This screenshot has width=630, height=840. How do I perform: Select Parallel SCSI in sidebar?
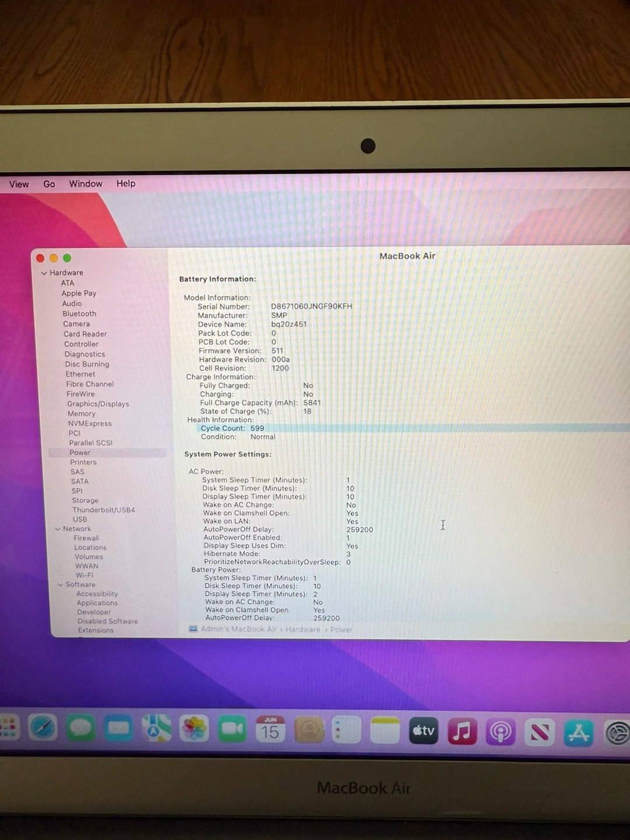coord(90,443)
